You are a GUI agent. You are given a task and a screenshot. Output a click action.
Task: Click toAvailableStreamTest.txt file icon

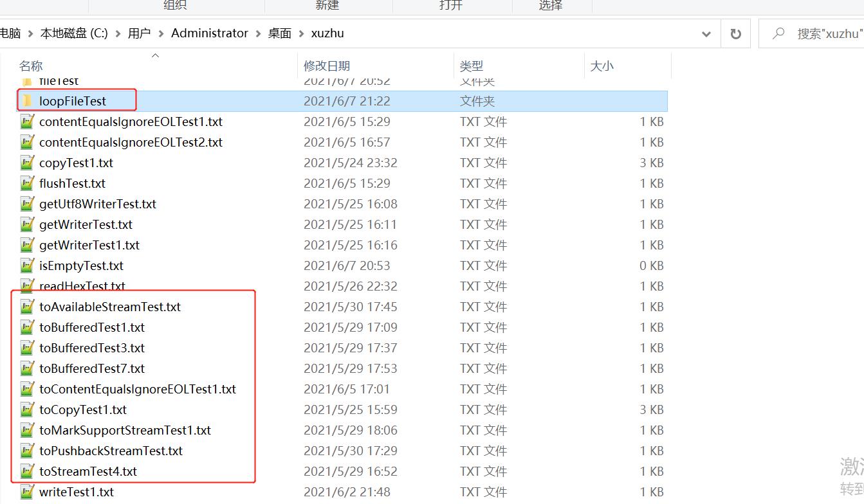tap(27, 307)
